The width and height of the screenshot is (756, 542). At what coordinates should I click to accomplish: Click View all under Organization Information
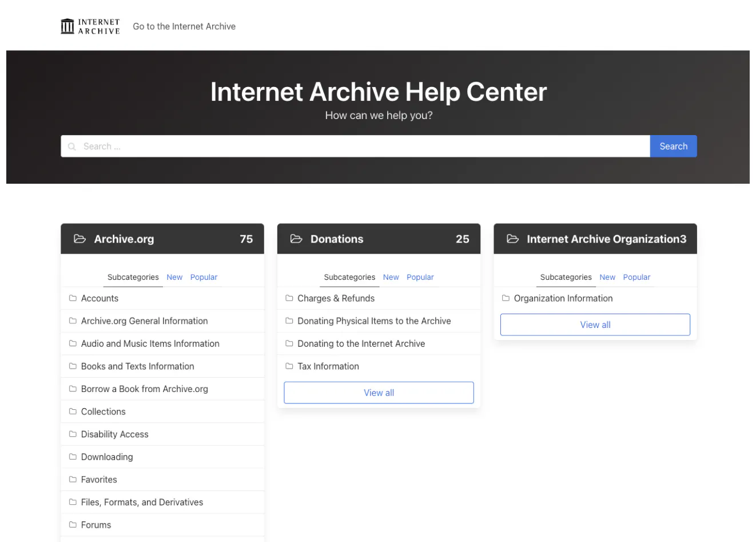[x=595, y=325]
